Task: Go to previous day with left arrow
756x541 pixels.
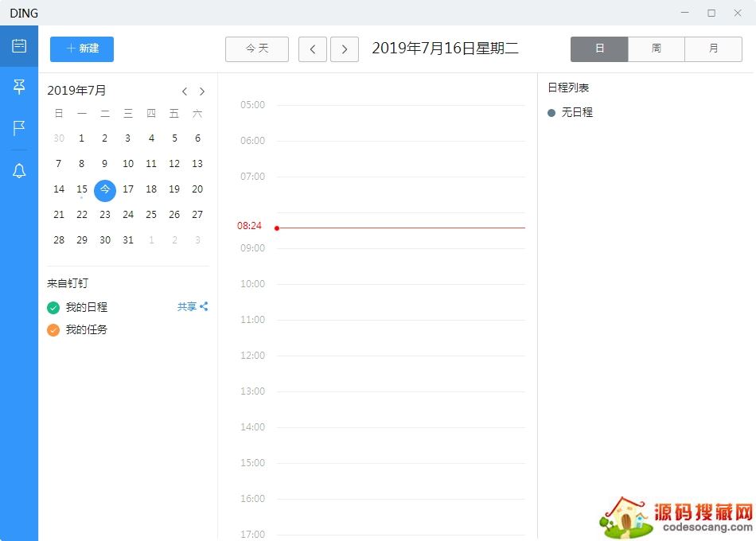Action: point(312,49)
